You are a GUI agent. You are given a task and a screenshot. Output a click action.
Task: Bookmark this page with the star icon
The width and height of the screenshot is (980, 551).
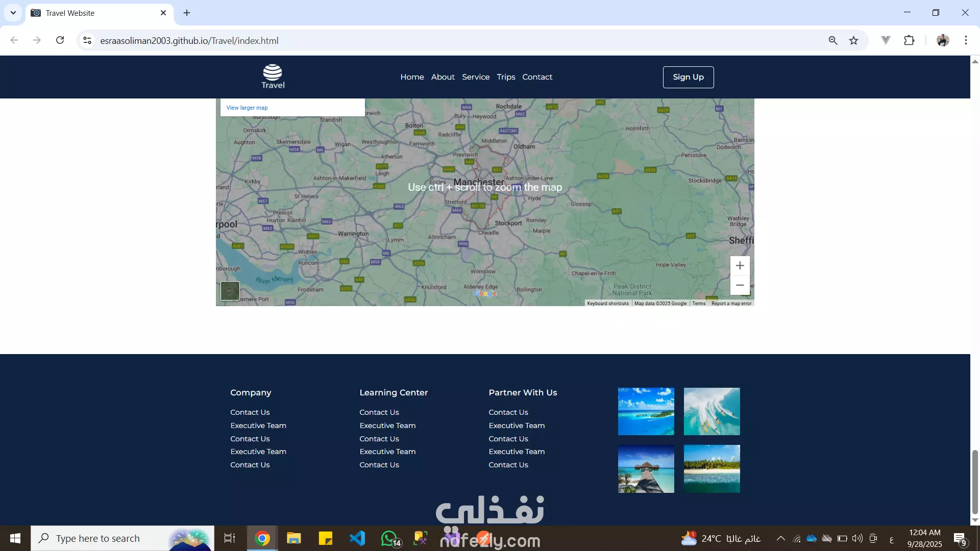pyautogui.click(x=853, y=40)
